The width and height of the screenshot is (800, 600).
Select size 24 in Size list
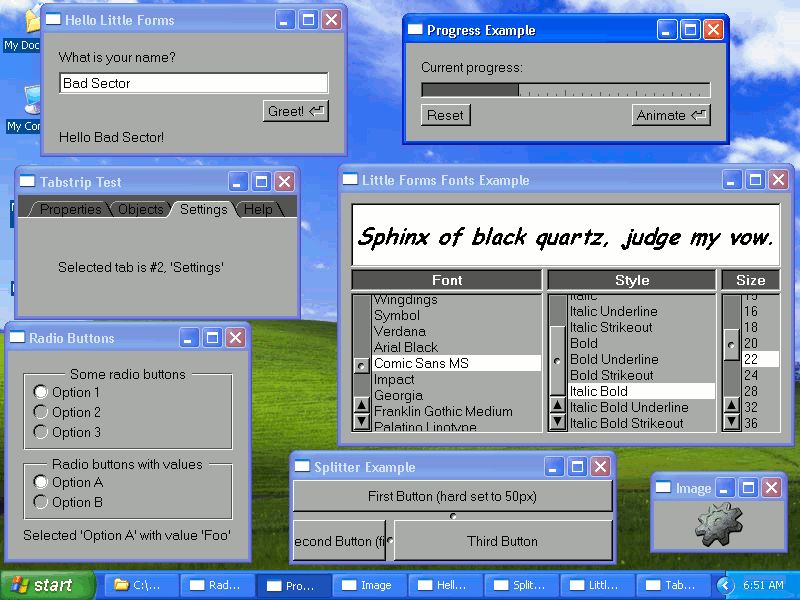pos(751,375)
